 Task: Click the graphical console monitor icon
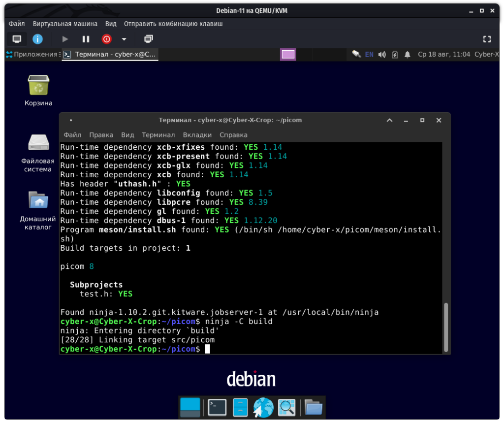17,39
